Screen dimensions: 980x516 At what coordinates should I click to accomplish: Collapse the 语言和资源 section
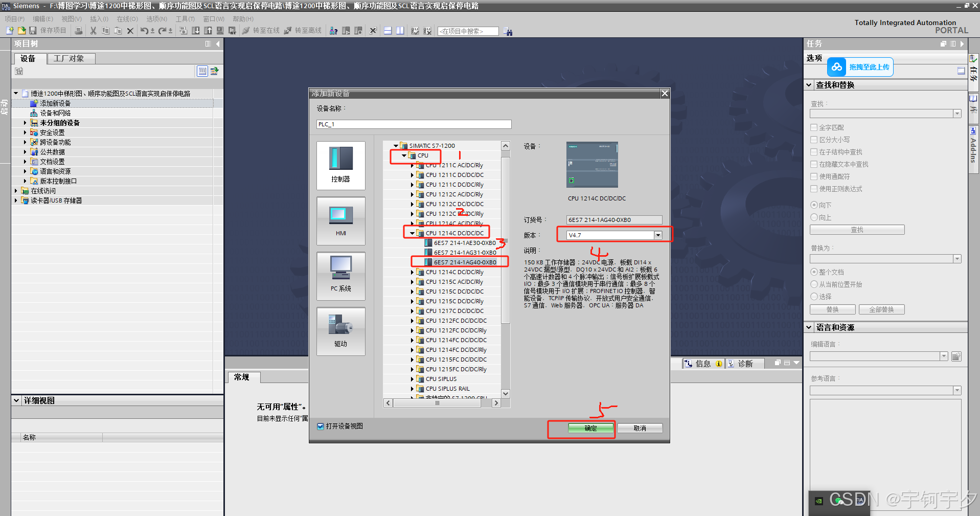pos(809,327)
